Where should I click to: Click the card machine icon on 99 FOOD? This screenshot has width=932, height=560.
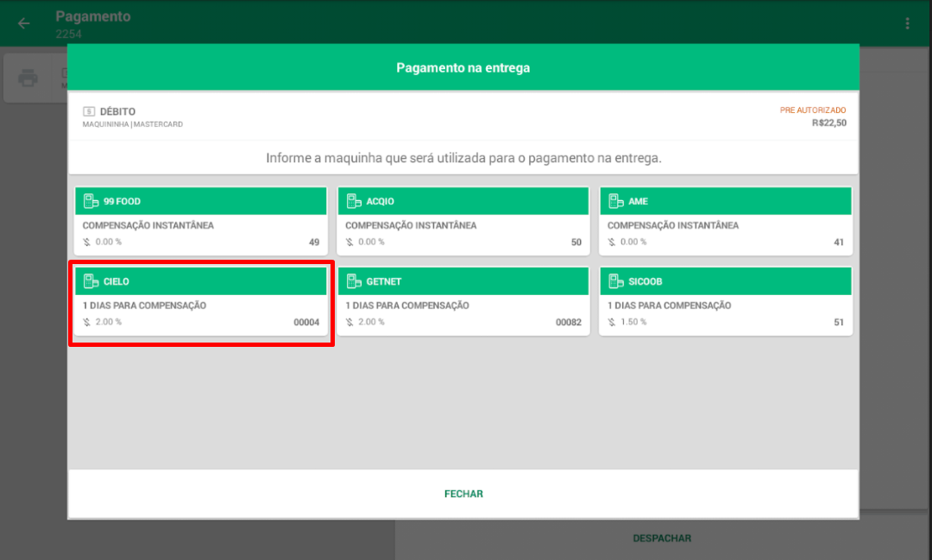(91, 201)
